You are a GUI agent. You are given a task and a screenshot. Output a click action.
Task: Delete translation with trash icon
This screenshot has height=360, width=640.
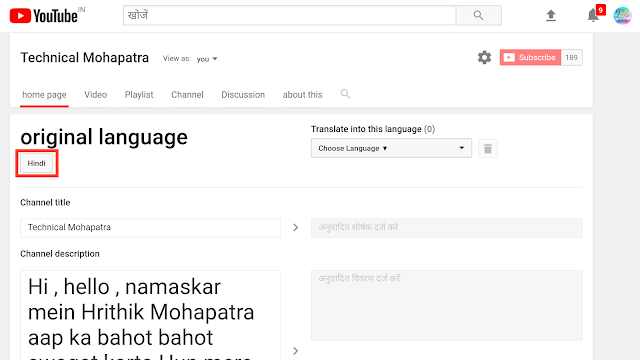pos(488,148)
